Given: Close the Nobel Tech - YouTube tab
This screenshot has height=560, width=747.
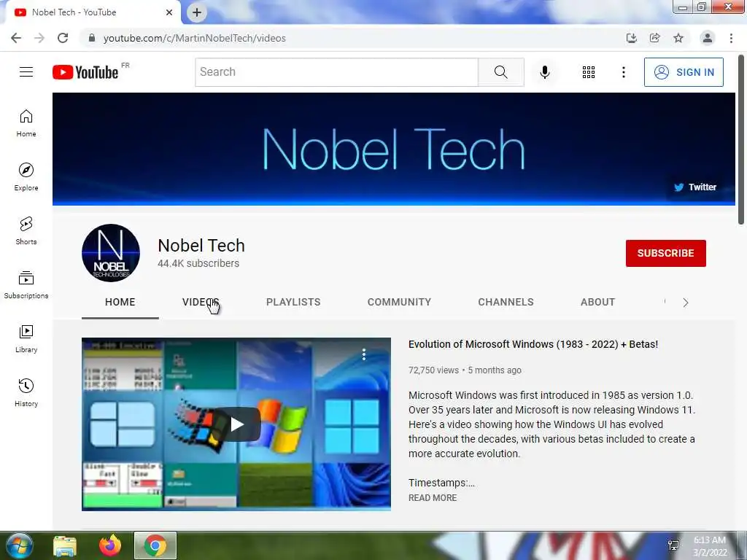Looking at the screenshot, I should point(169,12).
